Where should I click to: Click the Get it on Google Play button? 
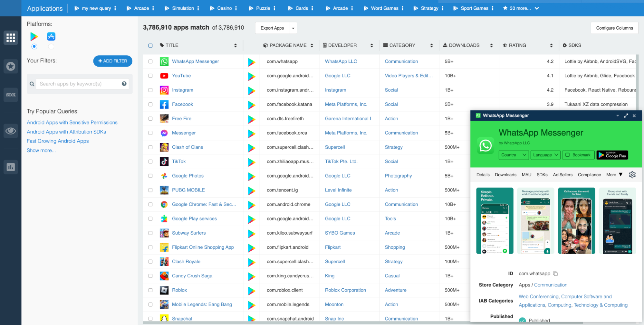coord(612,155)
